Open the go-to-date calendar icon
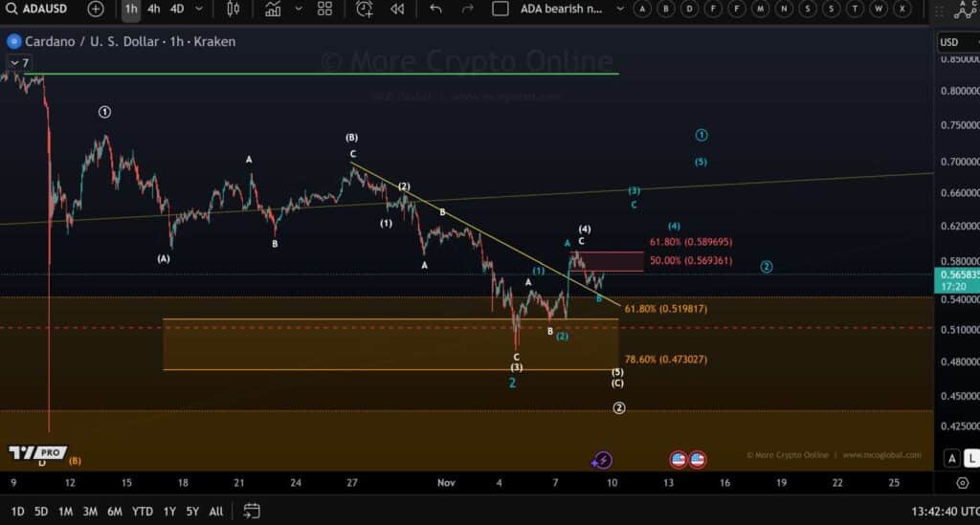This screenshot has width=980, height=525. [252, 511]
